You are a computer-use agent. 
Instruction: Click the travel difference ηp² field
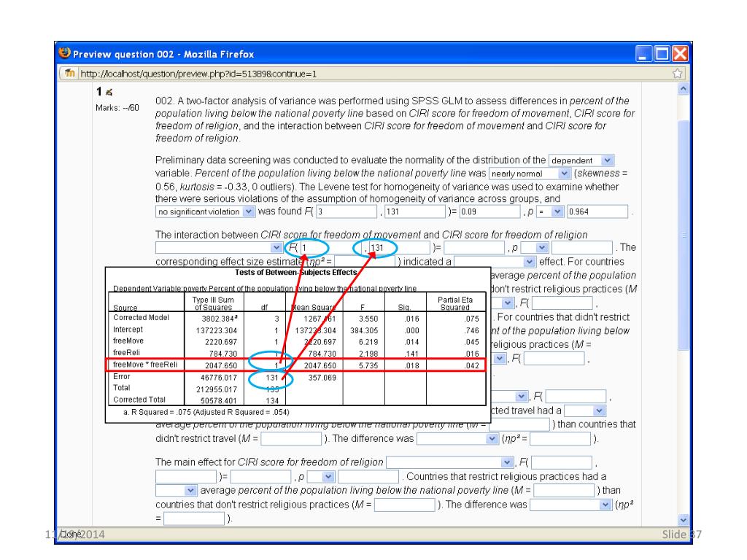(560, 438)
